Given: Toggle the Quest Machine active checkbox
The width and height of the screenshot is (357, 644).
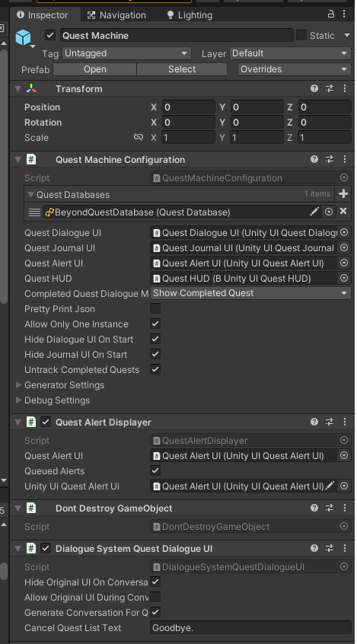Looking at the screenshot, I should 50,35.
